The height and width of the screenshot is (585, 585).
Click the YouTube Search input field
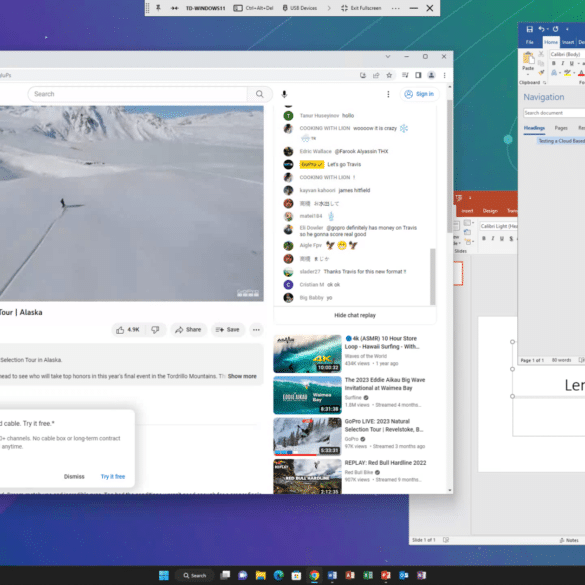pos(138,94)
